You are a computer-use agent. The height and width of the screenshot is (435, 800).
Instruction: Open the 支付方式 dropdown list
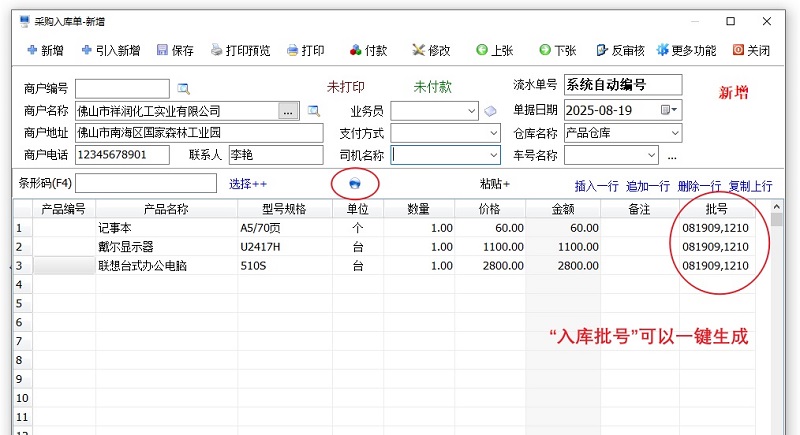pyautogui.click(x=493, y=133)
